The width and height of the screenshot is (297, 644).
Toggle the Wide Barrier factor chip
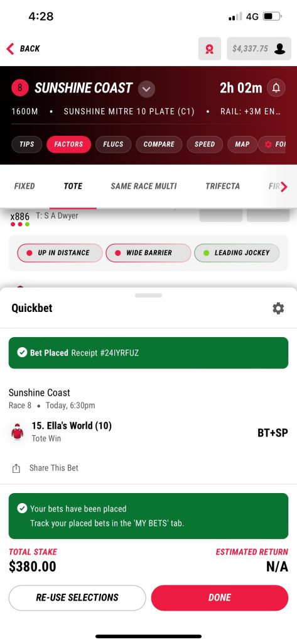148,253
